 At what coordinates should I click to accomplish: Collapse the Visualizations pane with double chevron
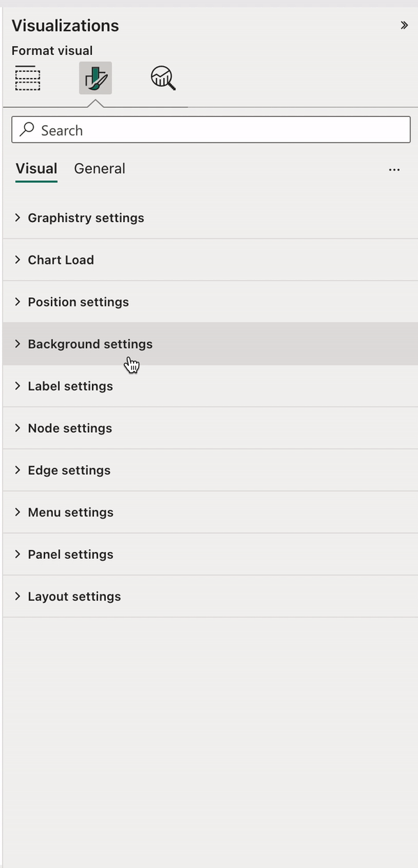click(x=404, y=26)
